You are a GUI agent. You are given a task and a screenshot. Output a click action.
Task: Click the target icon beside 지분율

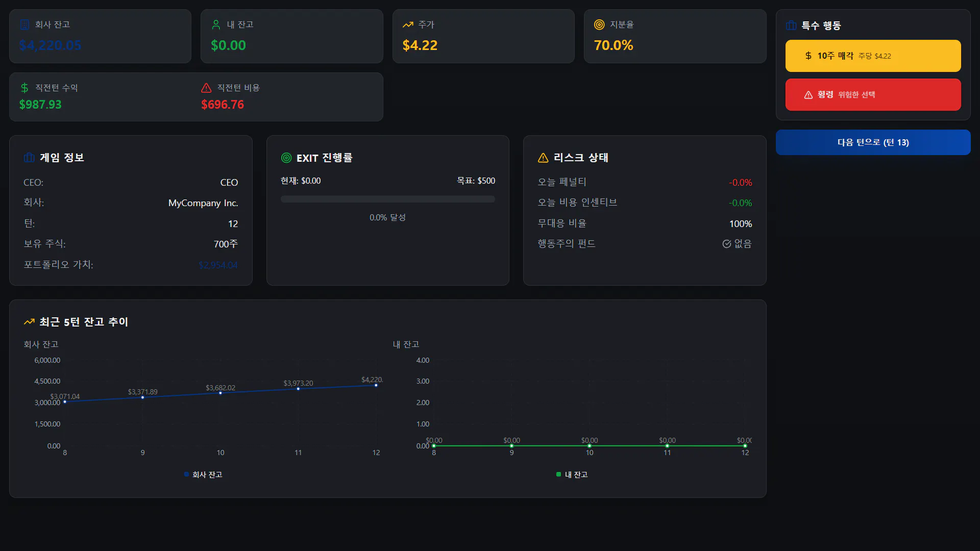(x=599, y=24)
